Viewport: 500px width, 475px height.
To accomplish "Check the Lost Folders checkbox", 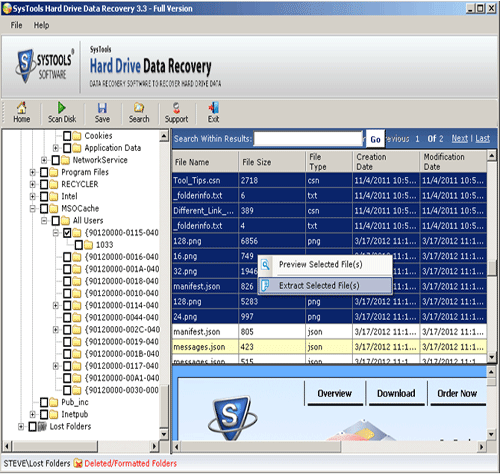I will point(32,426).
